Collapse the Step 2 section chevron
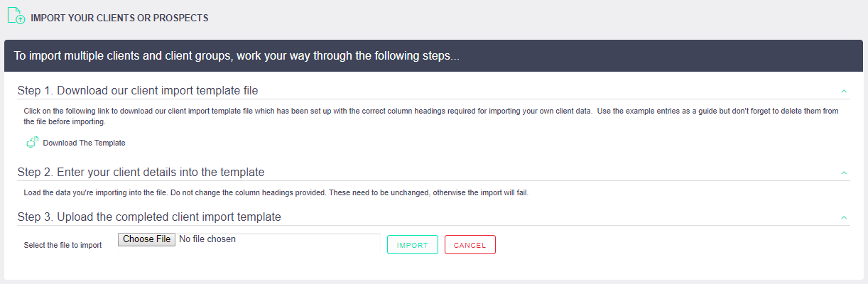868x284 pixels. tap(843, 173)
